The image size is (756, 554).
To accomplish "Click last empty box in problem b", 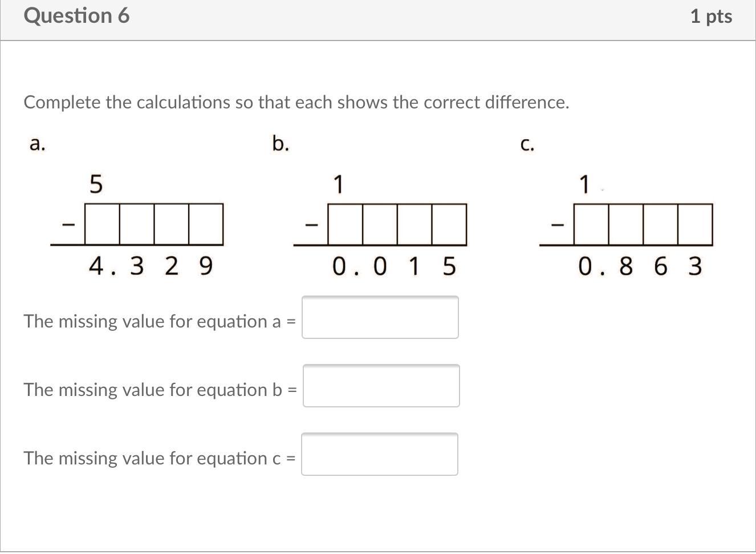I will 449,224.
